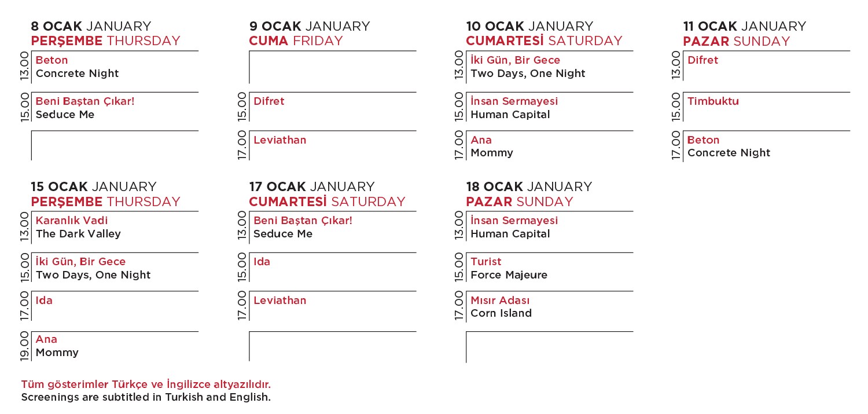Click the 17 Ocak Cumartesi date heading

(x=327, y=195)
